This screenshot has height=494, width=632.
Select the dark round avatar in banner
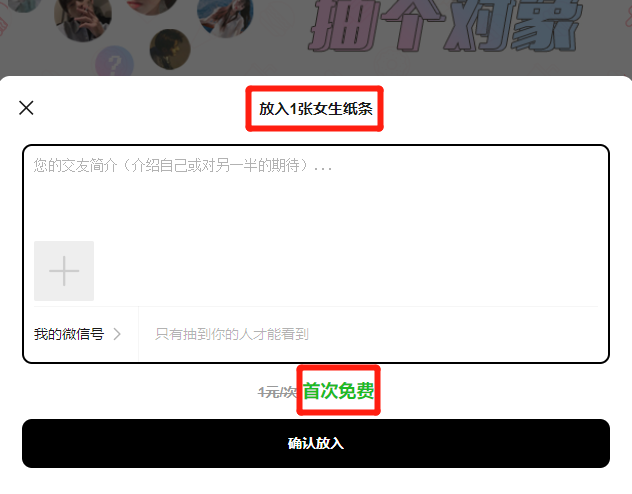coord(170,49)
